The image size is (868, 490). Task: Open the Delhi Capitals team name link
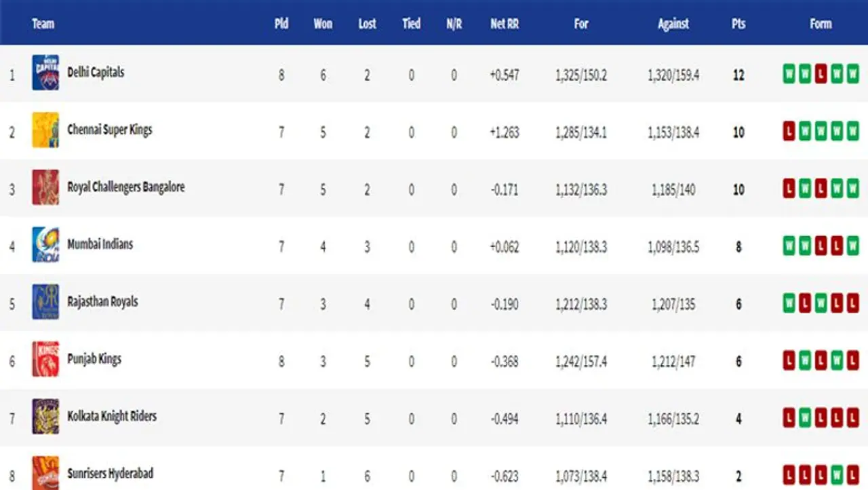(x=96, y=73)
